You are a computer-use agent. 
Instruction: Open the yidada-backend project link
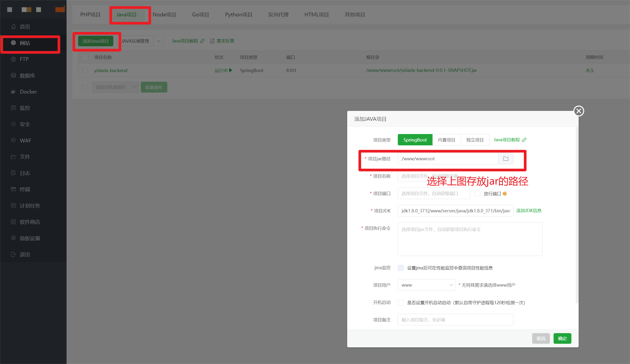point(111,70)
